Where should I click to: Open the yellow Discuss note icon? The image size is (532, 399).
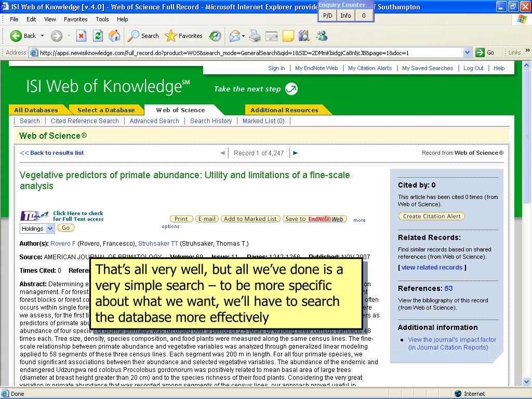click(288, 36)
